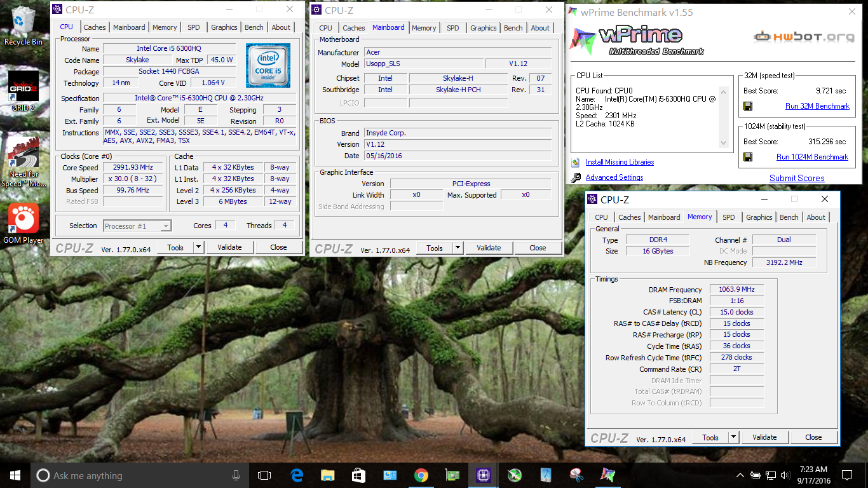
Task: Click Close button in Mainboard CPU-Z window
Action: (538, 248)
